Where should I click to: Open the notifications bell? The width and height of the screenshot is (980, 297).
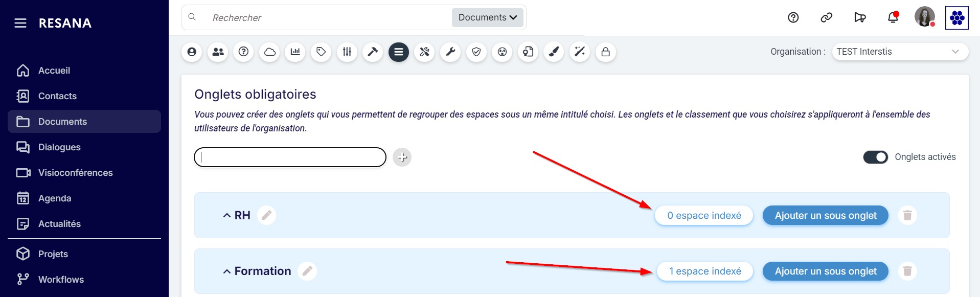pos(893,17)
